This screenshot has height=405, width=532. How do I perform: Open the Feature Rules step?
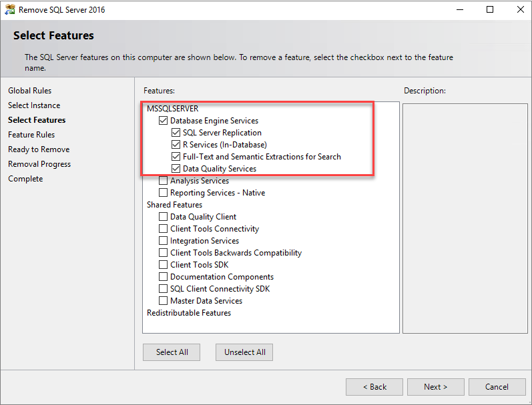(31, 135)
